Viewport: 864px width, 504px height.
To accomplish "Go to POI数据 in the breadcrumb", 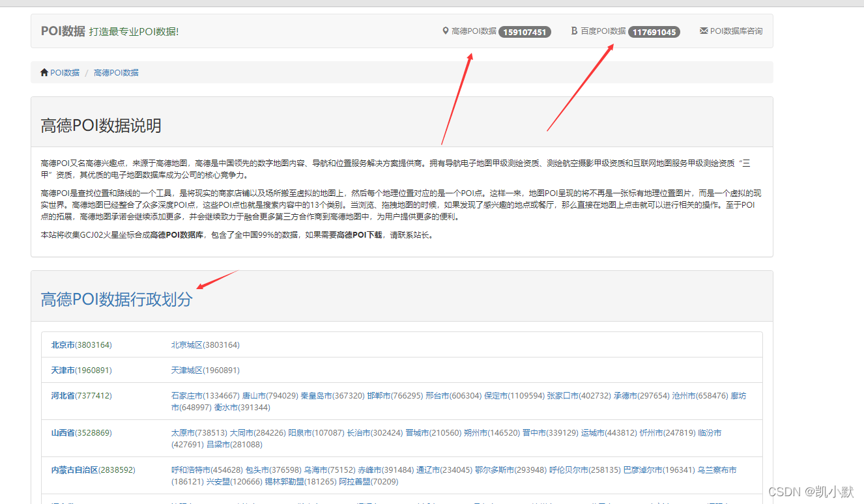I will [65, 72].
